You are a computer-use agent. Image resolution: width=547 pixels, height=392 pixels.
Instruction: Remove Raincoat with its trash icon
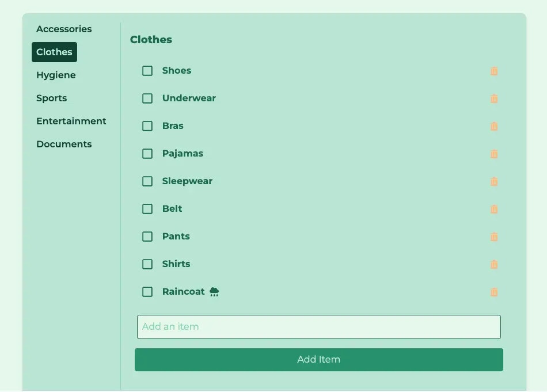[494, 292]
